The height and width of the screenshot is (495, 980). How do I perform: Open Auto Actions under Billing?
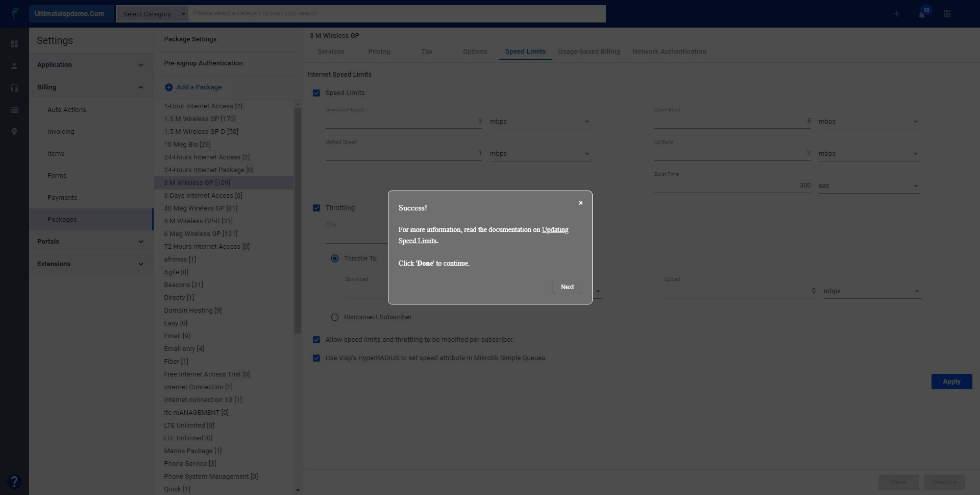point(66,110)
